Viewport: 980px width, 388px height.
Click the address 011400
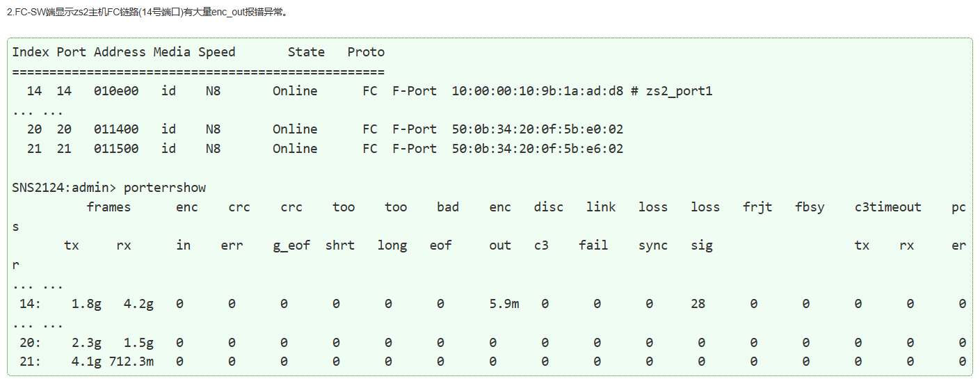(x=116, y=129)
